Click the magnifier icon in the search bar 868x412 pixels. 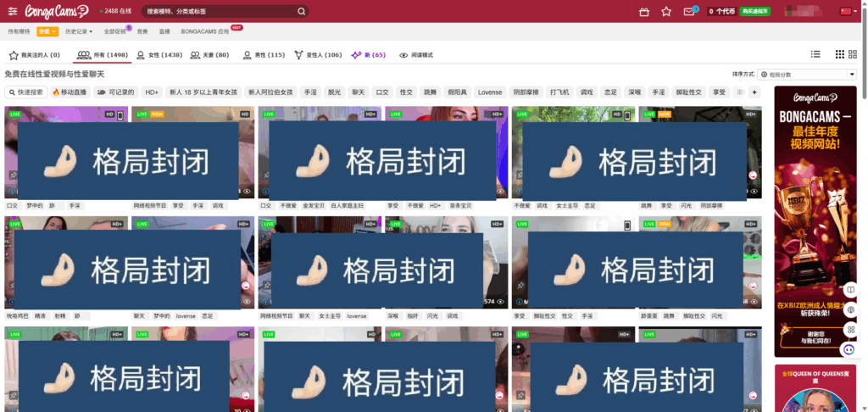[301, 11]
